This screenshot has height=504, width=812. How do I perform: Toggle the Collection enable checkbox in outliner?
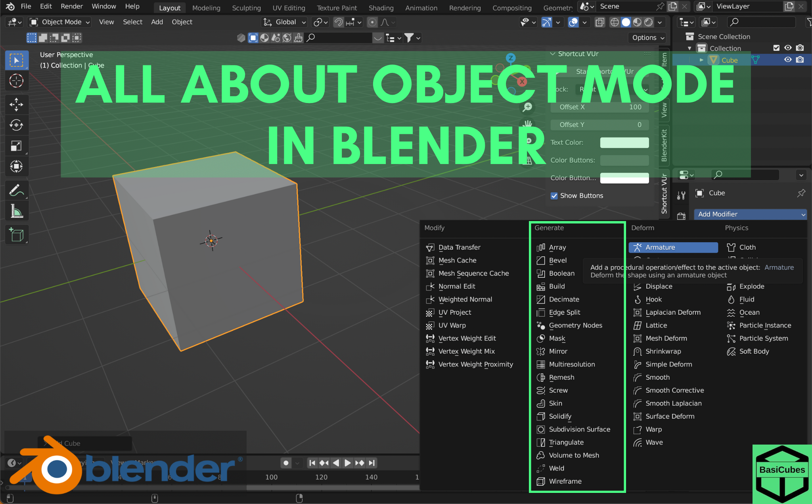[x=776, y=48]
